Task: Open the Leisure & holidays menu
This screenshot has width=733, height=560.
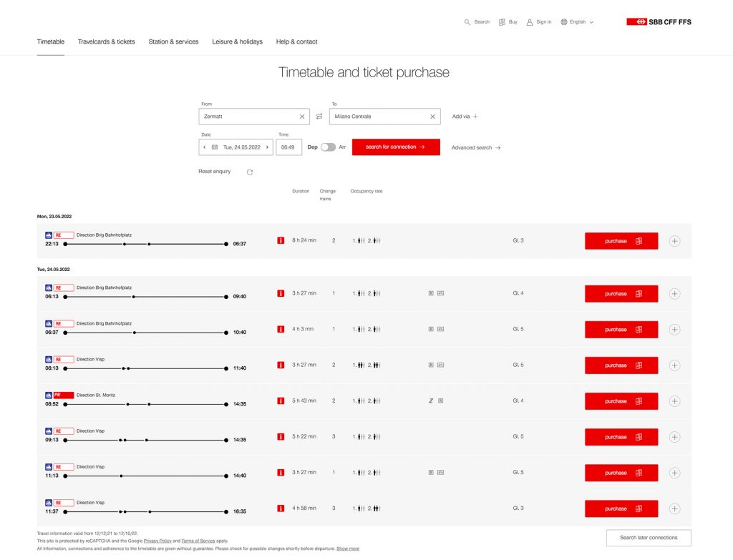Action: [x=237, y=41]
